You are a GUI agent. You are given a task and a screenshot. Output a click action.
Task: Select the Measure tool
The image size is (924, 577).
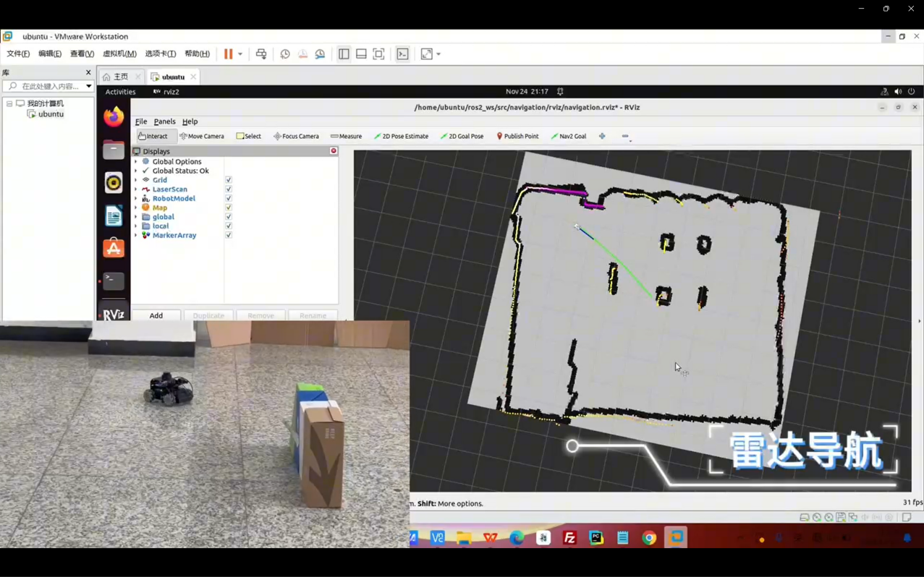pos(346,136)
